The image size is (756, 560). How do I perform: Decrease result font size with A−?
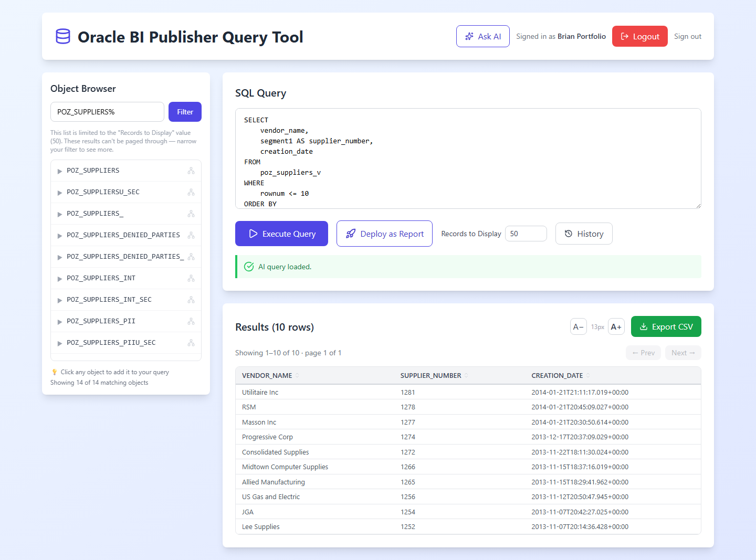coord(579,326)
